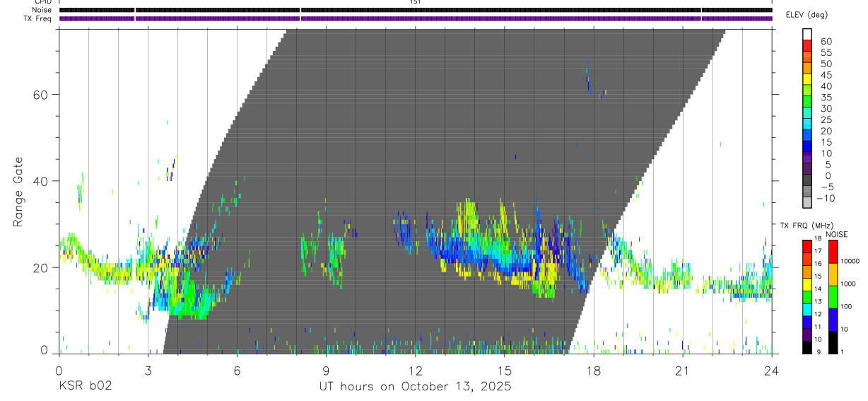Viewport: 868px width, 401px height.
Task: Click the 'NOISE' legend title
Action: tap(837, 235)
